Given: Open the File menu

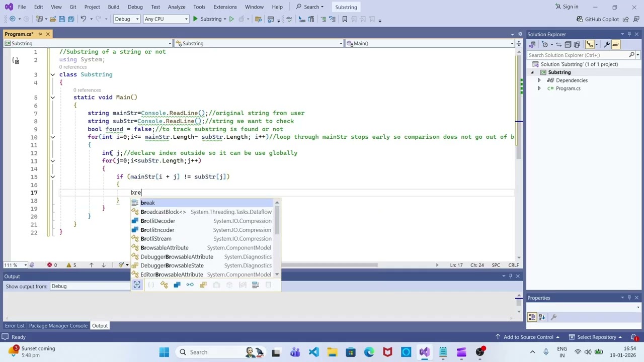Looking at the screenshot, I should (22, 7).
